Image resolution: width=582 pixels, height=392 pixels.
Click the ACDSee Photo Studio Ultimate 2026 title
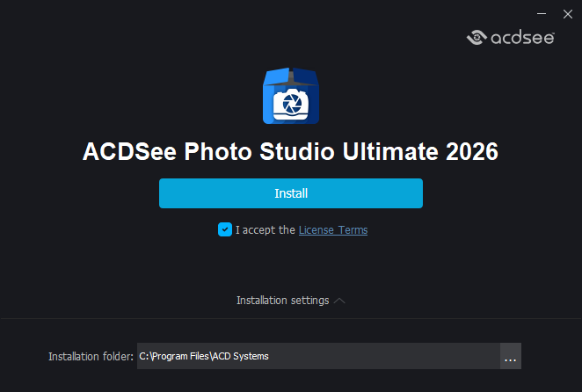click(290, 151)
